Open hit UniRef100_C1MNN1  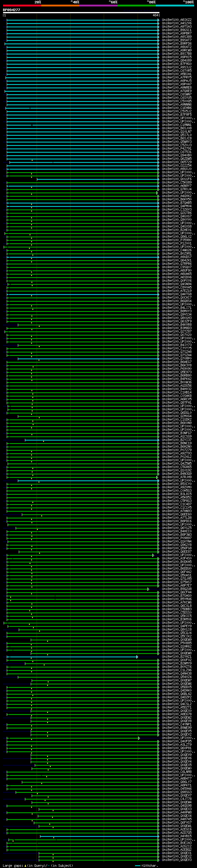coord(176,125)
